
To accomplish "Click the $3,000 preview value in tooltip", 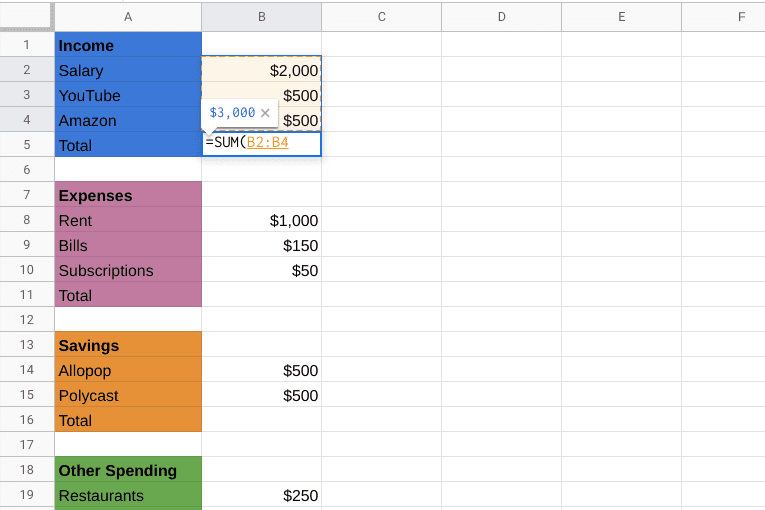I will [x=232, y=113].
